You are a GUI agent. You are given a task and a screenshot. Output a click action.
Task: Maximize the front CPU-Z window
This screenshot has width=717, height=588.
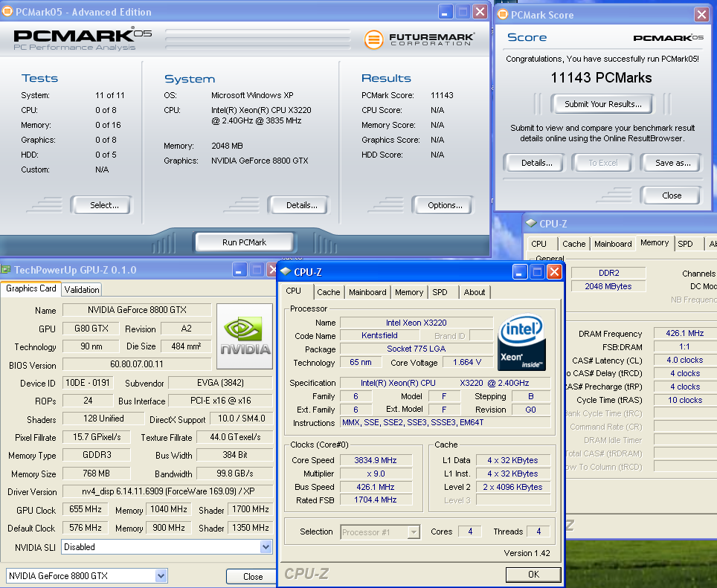537,272
